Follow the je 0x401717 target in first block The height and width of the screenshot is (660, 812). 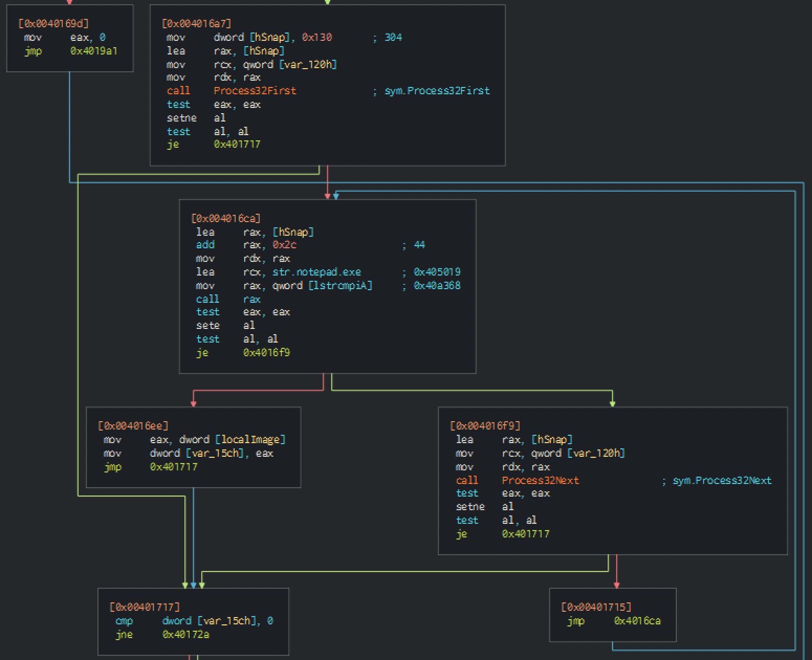click(x=237, y=144)
